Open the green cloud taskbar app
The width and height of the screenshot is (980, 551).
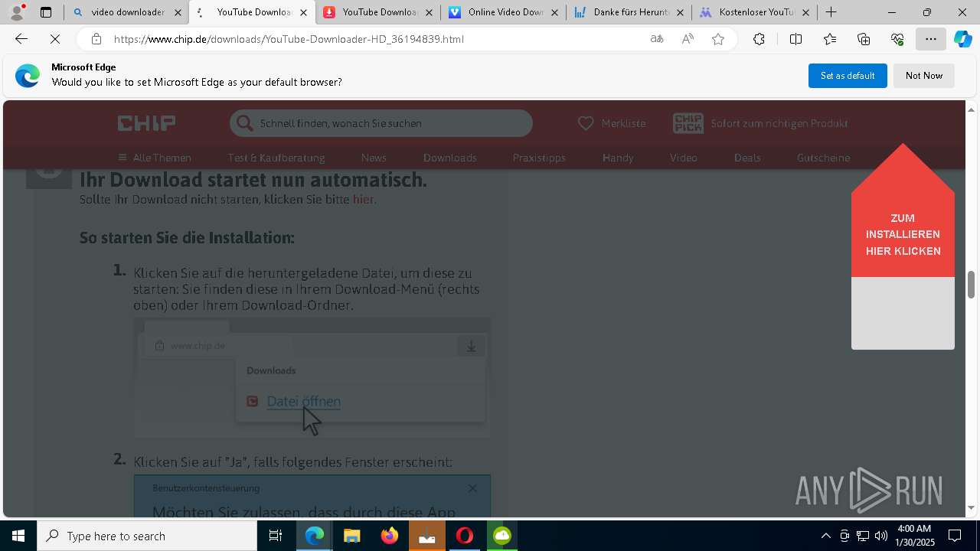pyautogui.click(x=502, y=536)
